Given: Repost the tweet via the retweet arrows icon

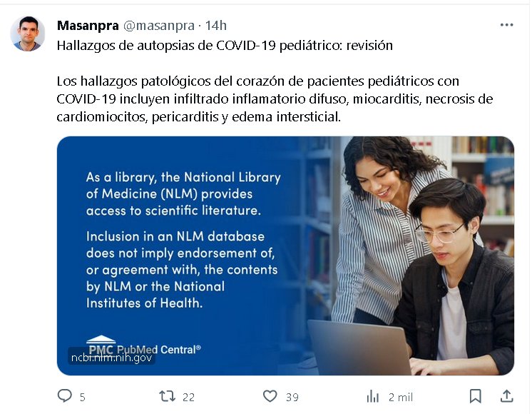Looking at the screenshot, I should tap(168, 396).
